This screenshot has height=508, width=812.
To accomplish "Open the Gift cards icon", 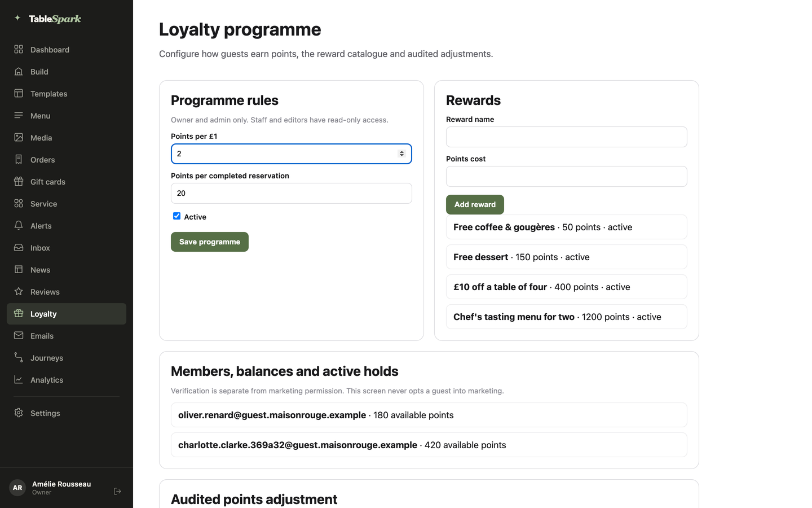I will point(19,182).
